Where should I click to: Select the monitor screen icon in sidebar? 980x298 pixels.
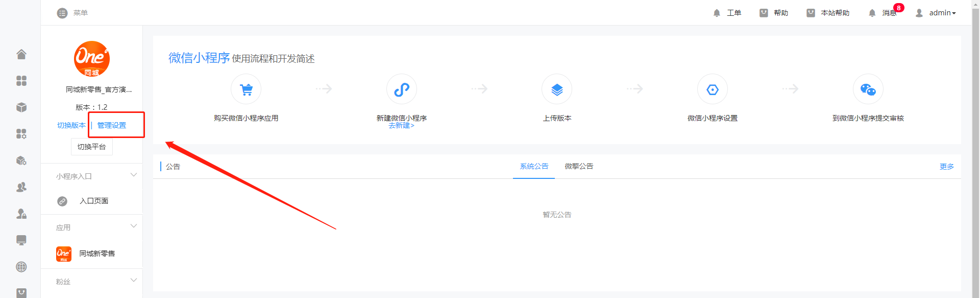21,240
